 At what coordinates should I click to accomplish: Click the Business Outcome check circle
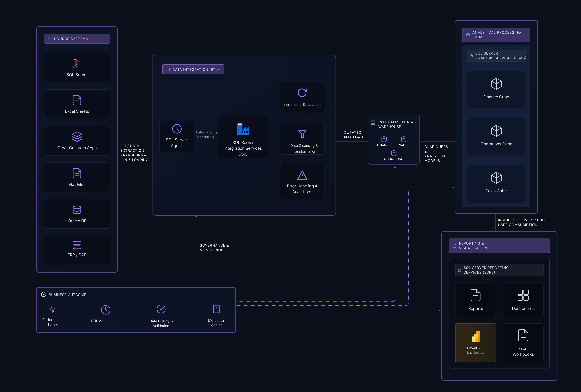(44, 294)
